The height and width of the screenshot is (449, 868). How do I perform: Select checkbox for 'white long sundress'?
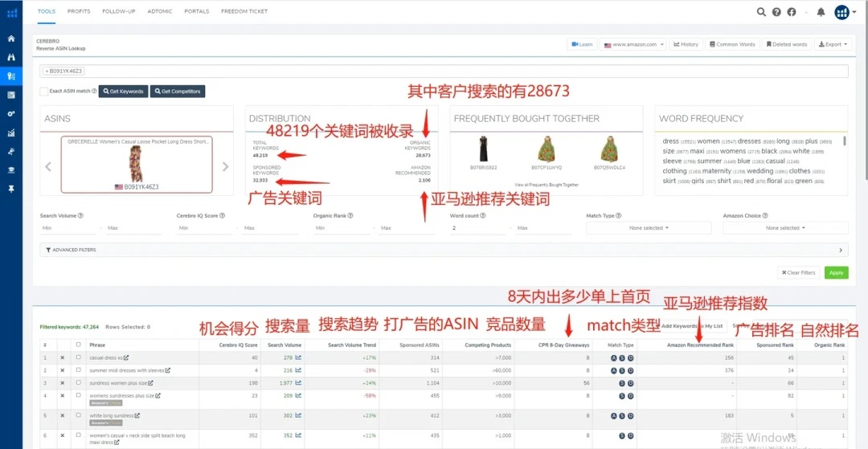point(79,415)
